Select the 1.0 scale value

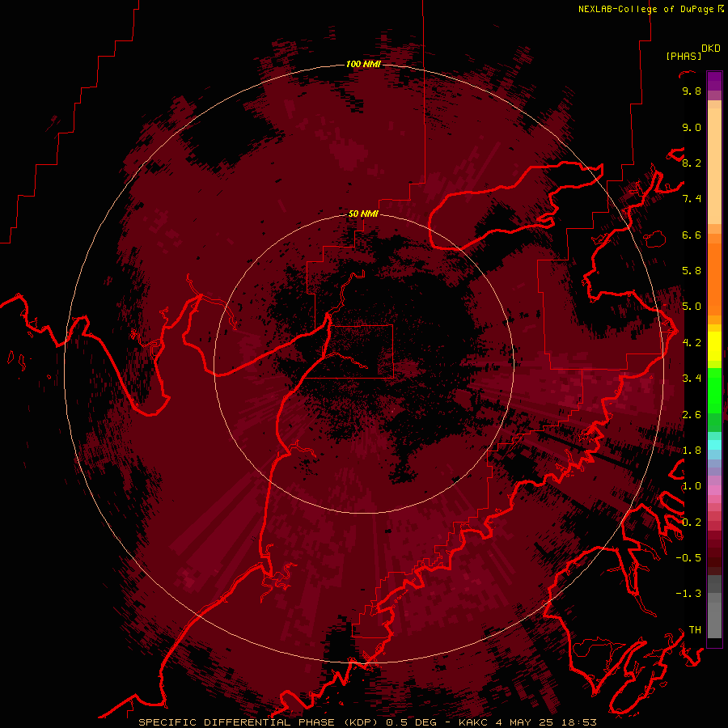click(x=692, y=486)
